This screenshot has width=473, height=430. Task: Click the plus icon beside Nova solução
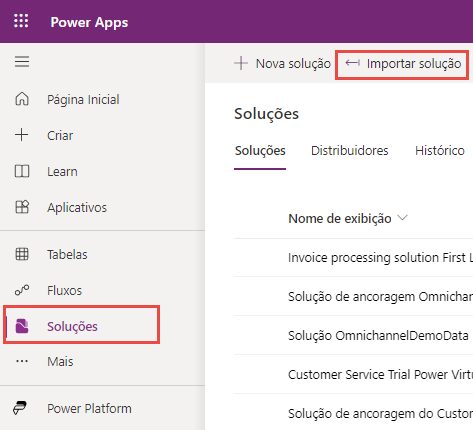click(241, 63)
